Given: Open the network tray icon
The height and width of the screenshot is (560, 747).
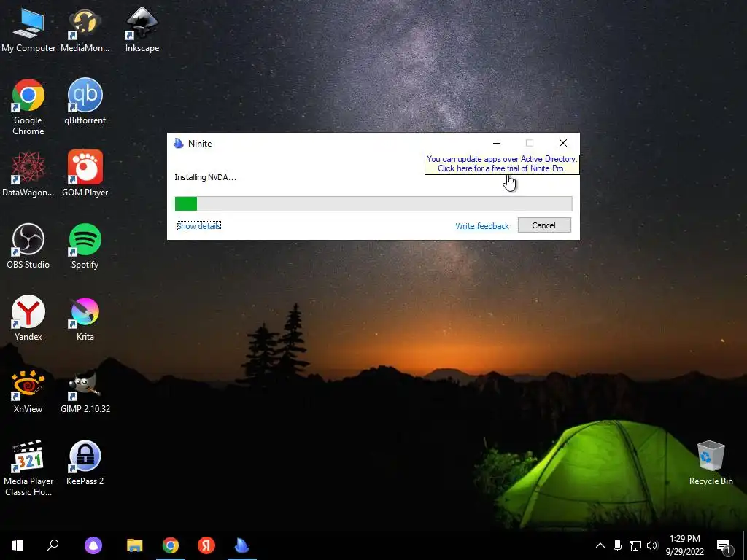Looking at the screenshot, I should [635, 545].
